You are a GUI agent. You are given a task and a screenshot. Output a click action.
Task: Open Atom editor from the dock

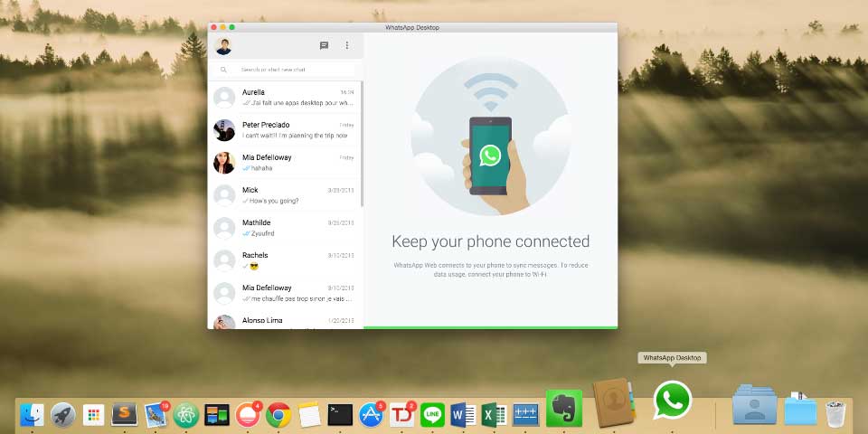tap(186, 415)
